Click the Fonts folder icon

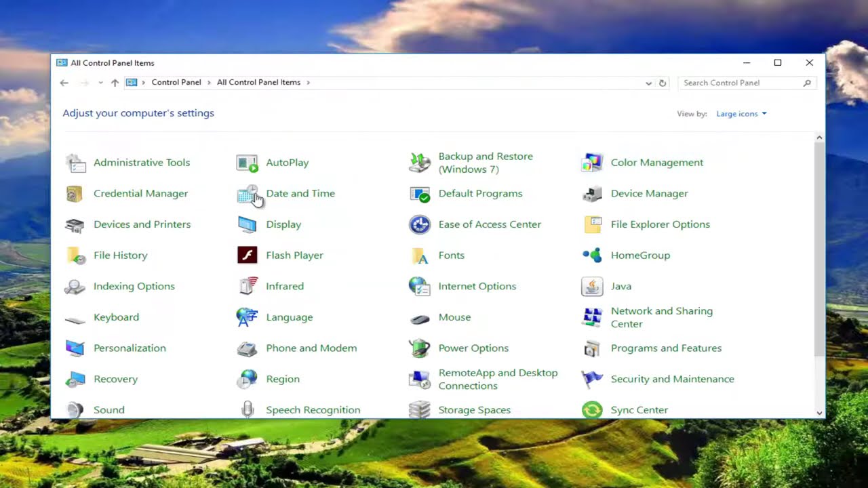(420, 256)
